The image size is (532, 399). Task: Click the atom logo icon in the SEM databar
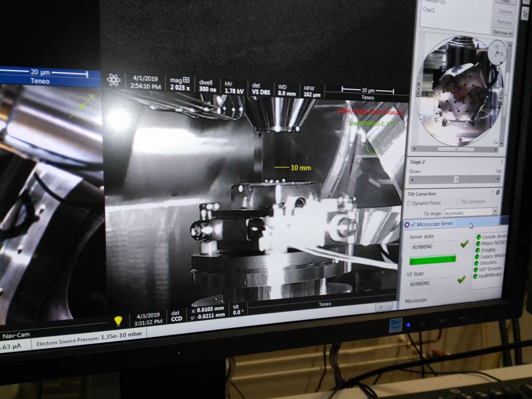coord(114,80)
